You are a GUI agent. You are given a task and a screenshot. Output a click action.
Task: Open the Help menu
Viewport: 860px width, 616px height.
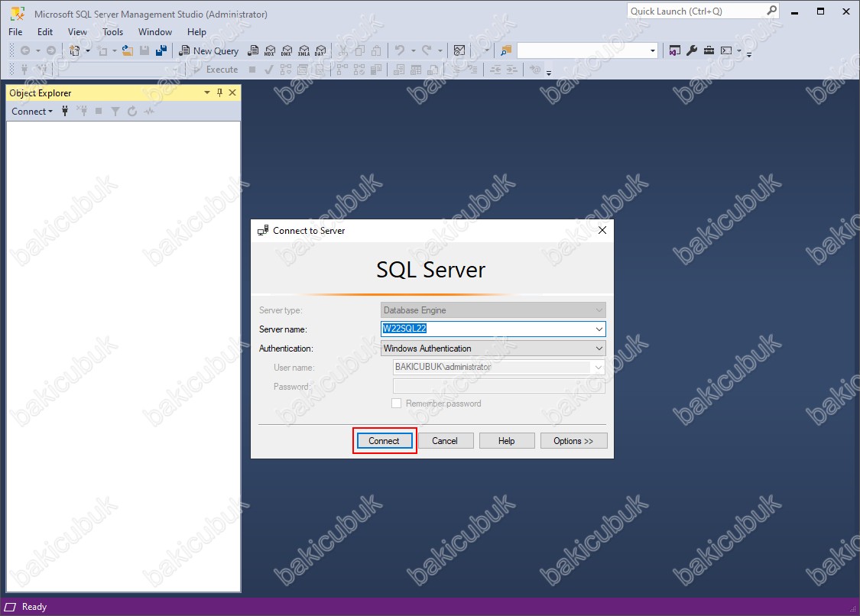pyautogui.click(x=197, y=32)
